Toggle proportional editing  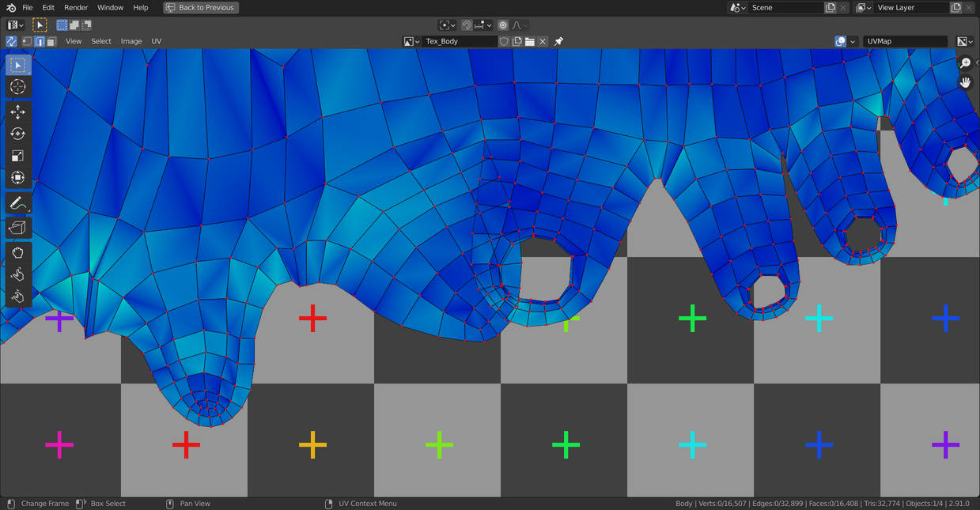pyautogui.click(x=503, y=25)
